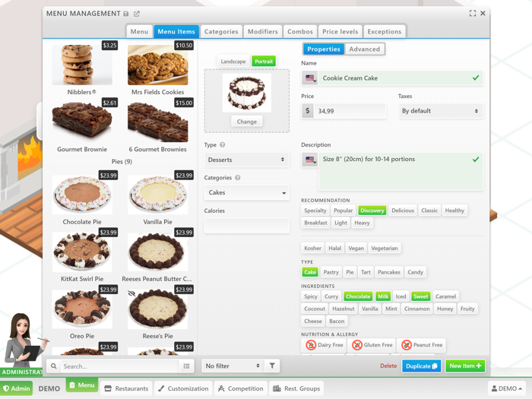Image resolution: width=532 pixels, height=399 pixels.
Task: Open the DEMO user menu
Action: click(507, 388)
